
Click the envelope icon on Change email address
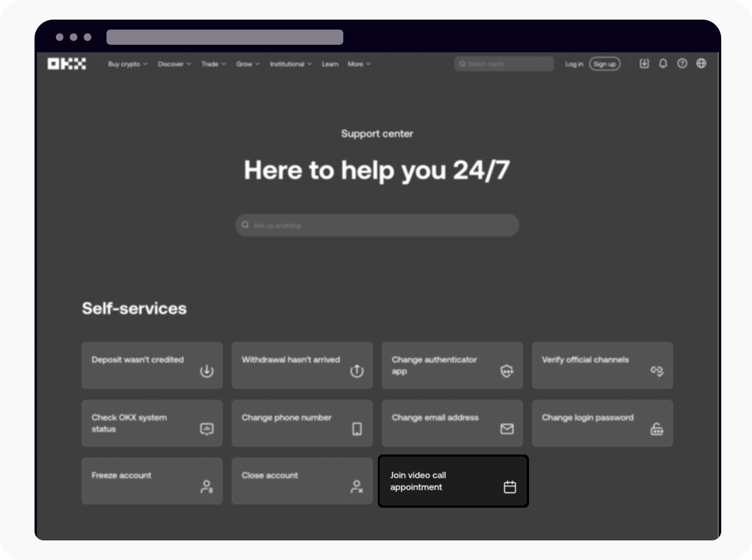click(x=507, y=428)
